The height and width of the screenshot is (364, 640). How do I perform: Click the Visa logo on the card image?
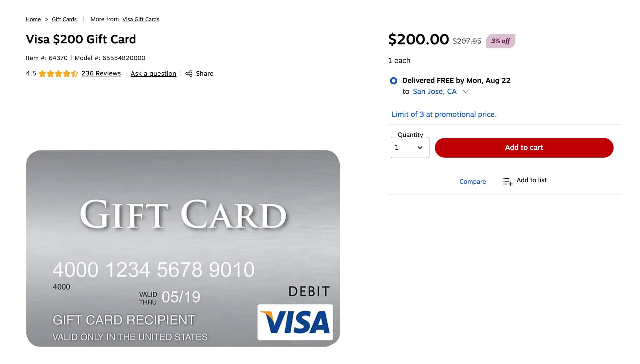click(x=295, y=322)
